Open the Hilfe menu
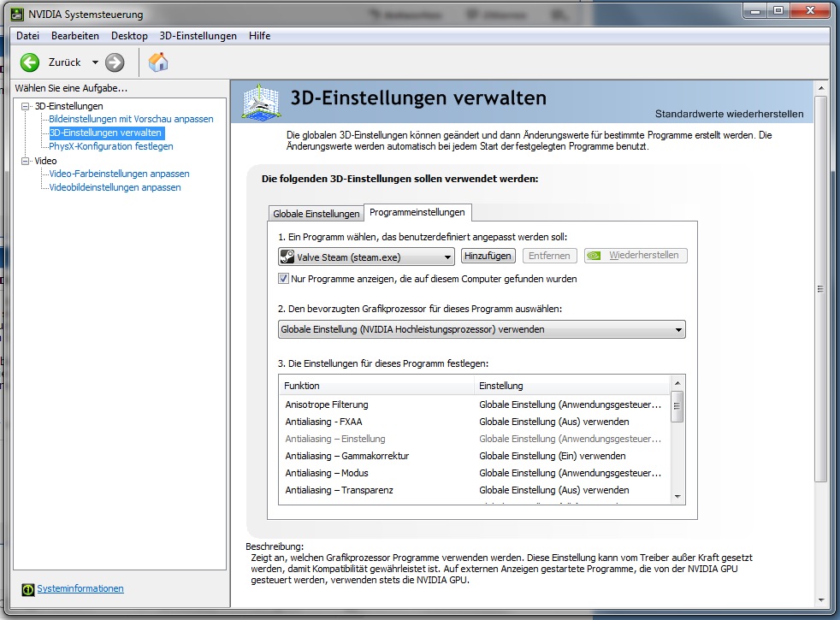Viewport: 840px width, 620px height. [259, 36]
